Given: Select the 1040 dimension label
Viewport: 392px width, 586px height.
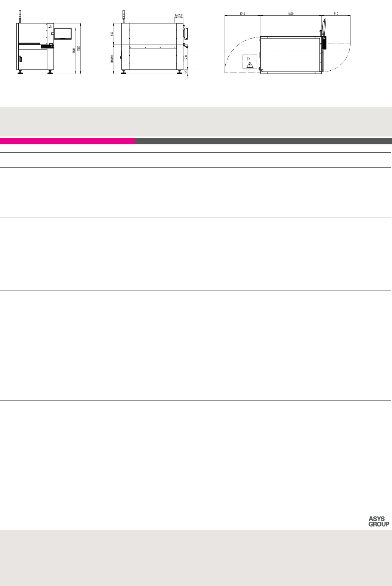Looking at the screenshot, I should [x=242, y=13].
